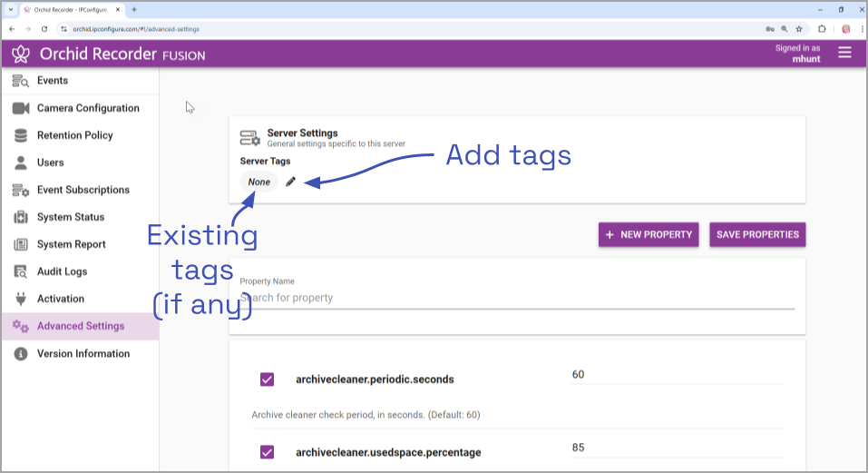Click Save Properties button
The width and height of the screenshot is (868, 473).
757,234
